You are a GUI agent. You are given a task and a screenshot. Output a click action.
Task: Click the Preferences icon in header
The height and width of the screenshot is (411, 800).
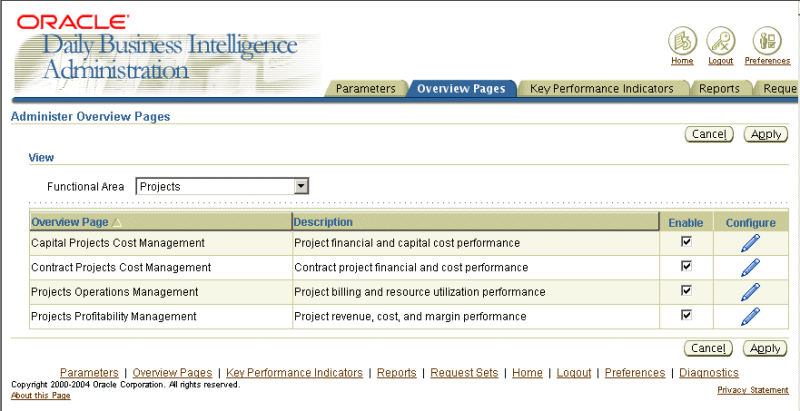(767, 41)
